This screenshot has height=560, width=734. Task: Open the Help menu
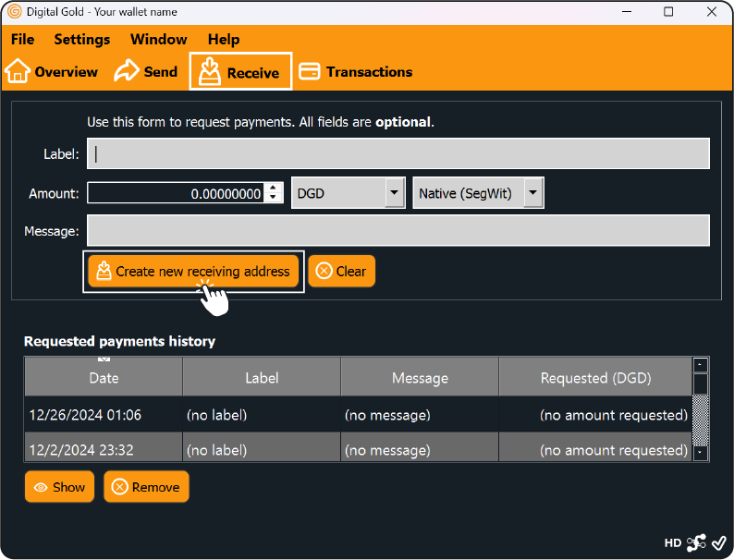click(x=223, y=40)
